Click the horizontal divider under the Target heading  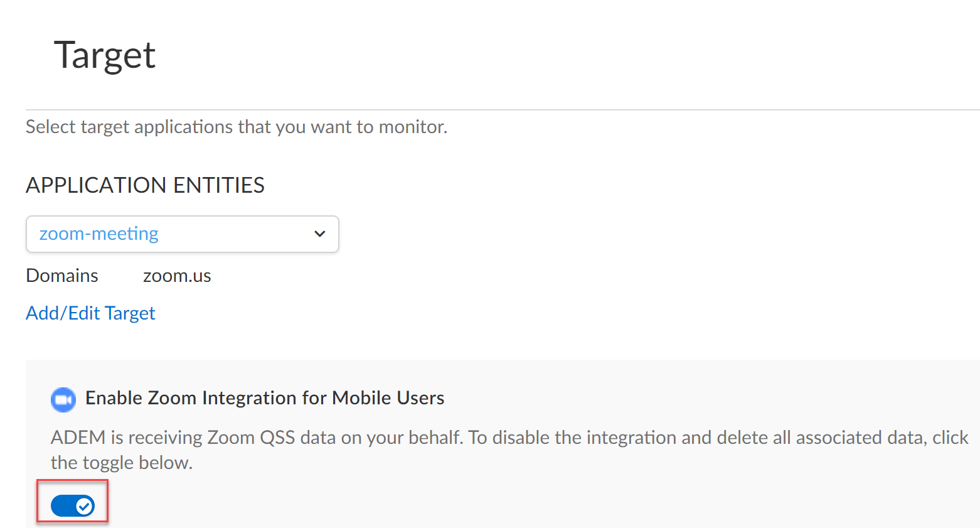click(502, 110)
